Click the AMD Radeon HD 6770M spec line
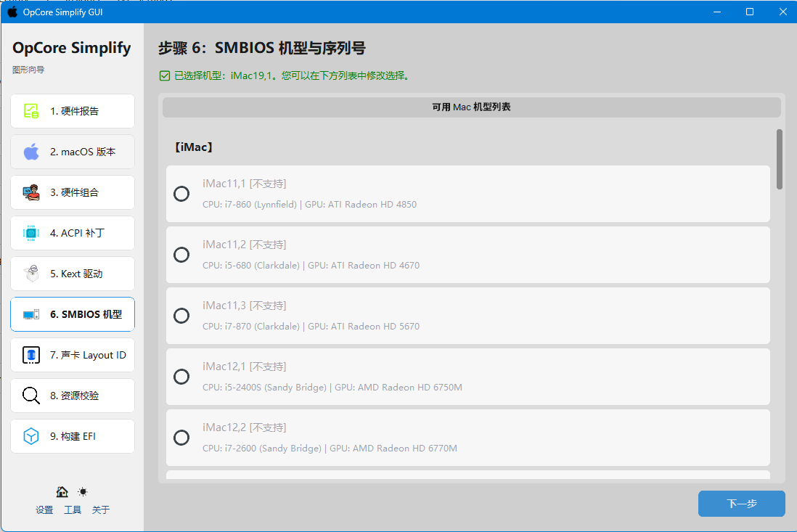The height and width of the screenshot is (532, 797). [330, 448]
